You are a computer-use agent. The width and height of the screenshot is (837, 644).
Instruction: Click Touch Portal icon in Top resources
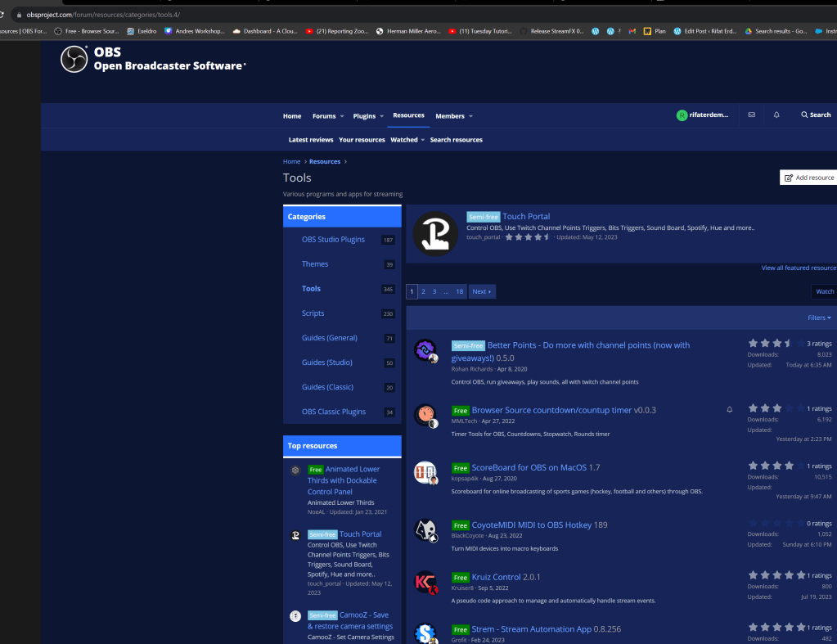(295, 535)
